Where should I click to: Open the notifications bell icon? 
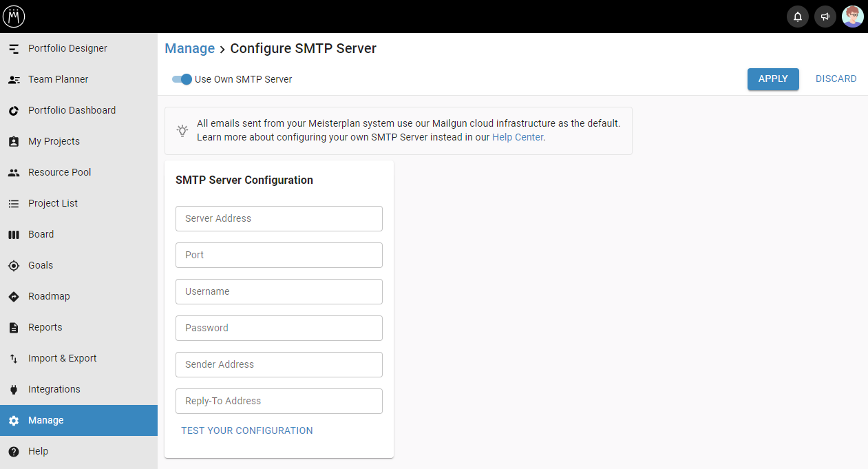(x=798, y=17)
